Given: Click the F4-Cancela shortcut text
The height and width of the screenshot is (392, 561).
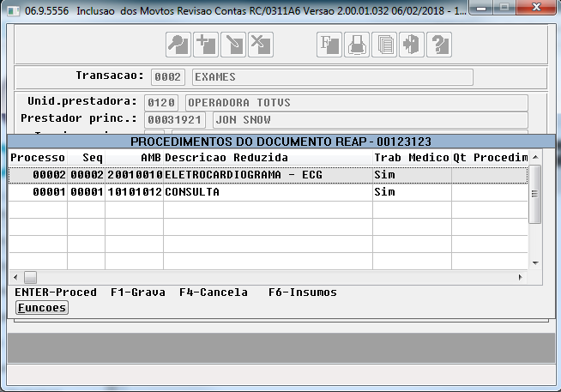Looking at the screenshot, I should (x=214, y=292).
